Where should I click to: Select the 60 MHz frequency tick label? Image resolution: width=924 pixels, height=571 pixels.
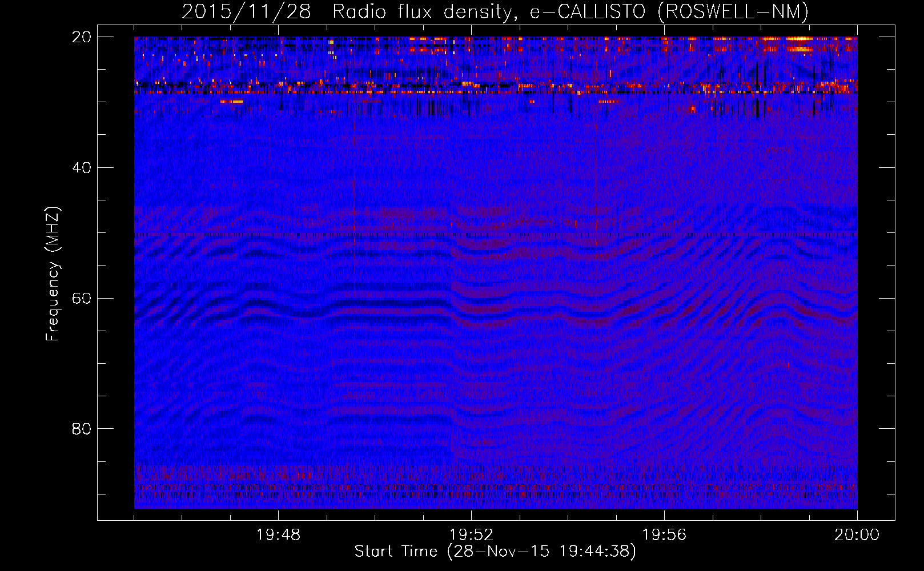82,299
